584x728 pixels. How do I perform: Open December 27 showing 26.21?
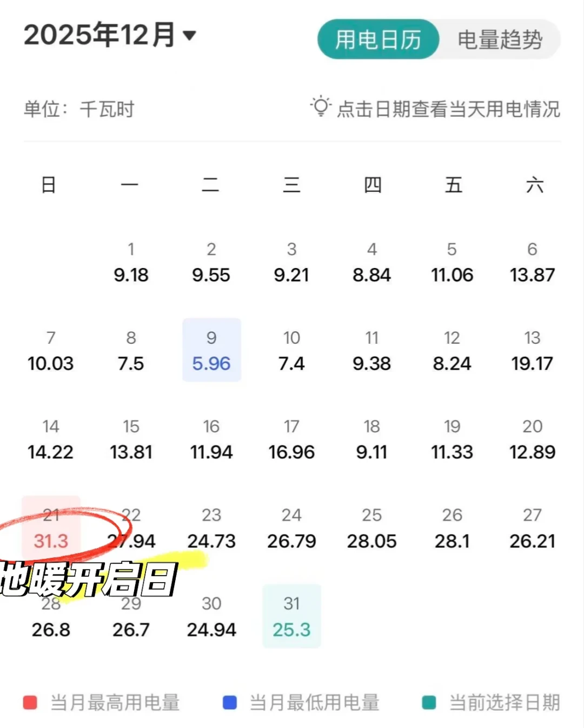(x=533, y=528)
